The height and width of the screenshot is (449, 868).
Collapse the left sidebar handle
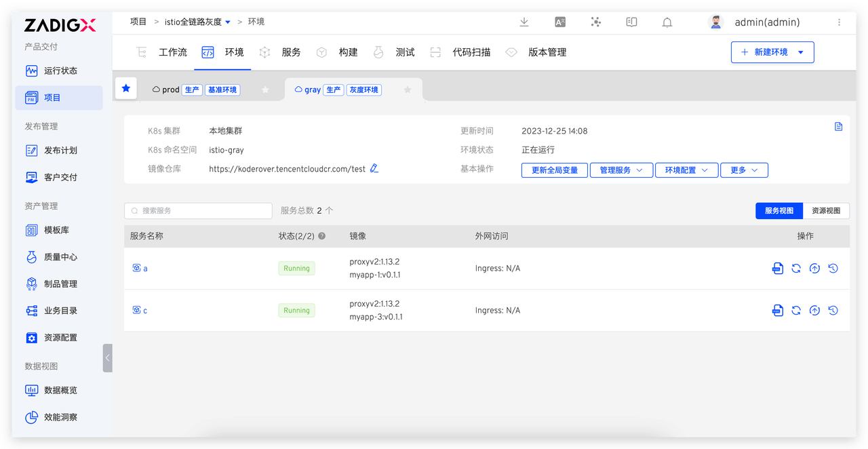[107, 358]
